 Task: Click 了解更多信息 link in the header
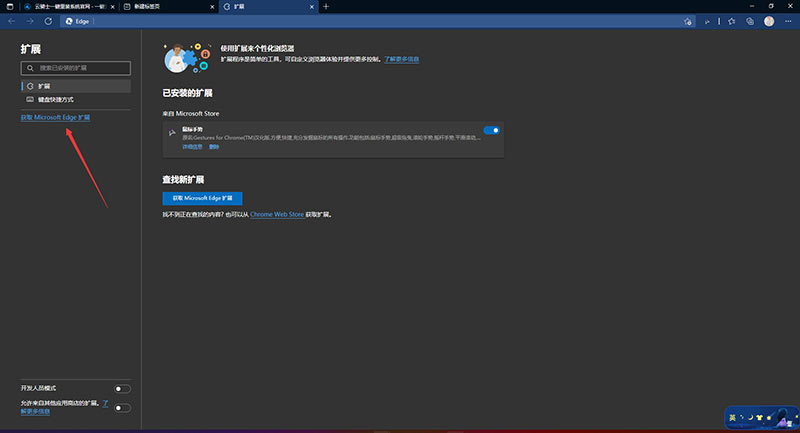[402, 59]
